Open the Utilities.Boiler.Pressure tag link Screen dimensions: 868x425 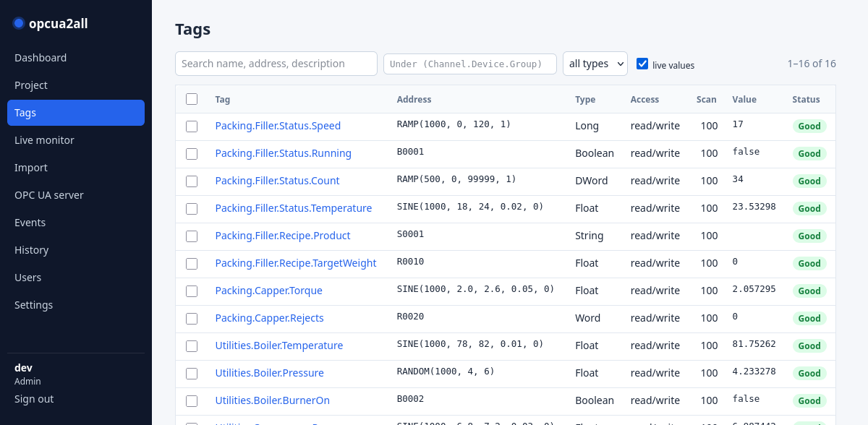[270, 373]
